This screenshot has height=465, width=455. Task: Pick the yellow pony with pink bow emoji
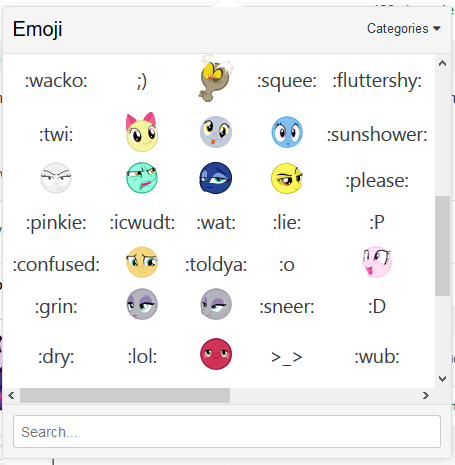click(142, 132)
